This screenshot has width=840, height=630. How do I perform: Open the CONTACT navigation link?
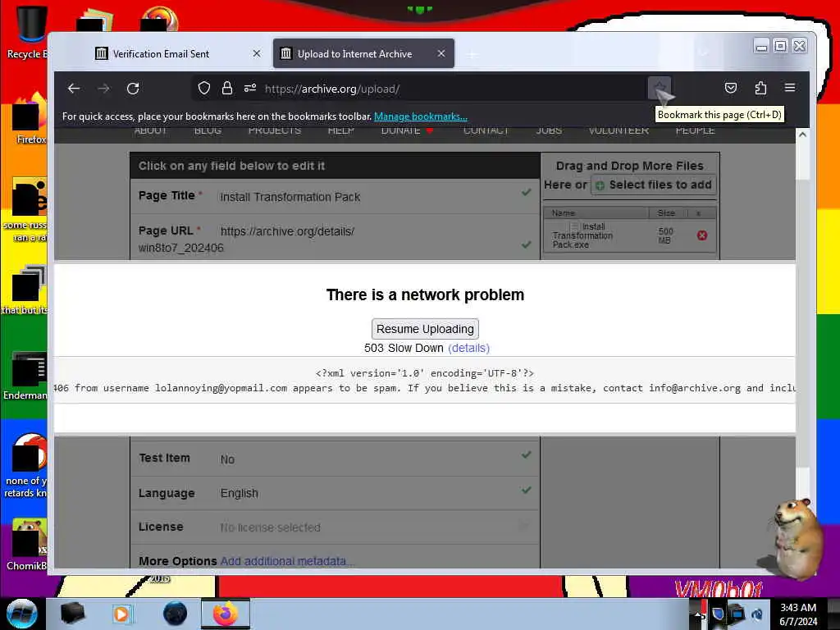point(486,130)
